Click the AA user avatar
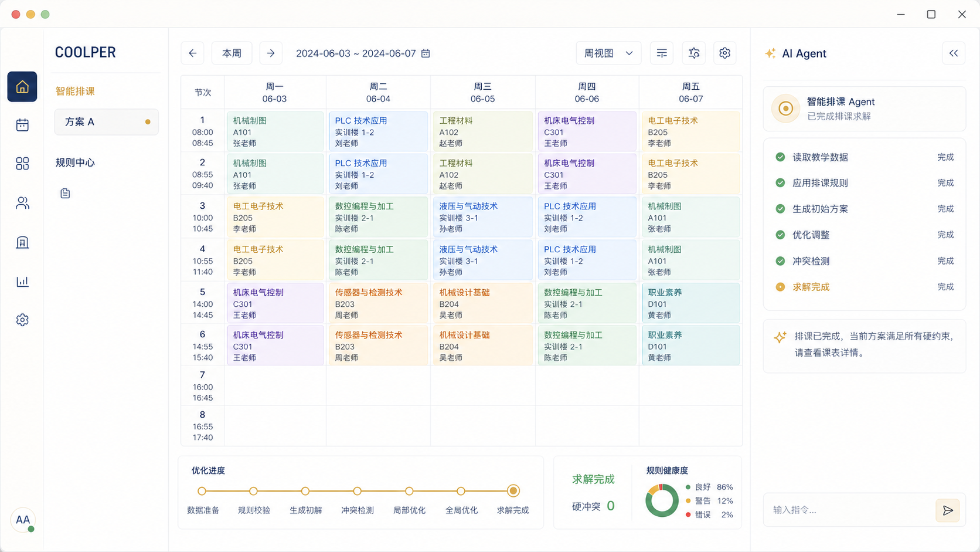The image size is (980, 552). pos(23,520)
